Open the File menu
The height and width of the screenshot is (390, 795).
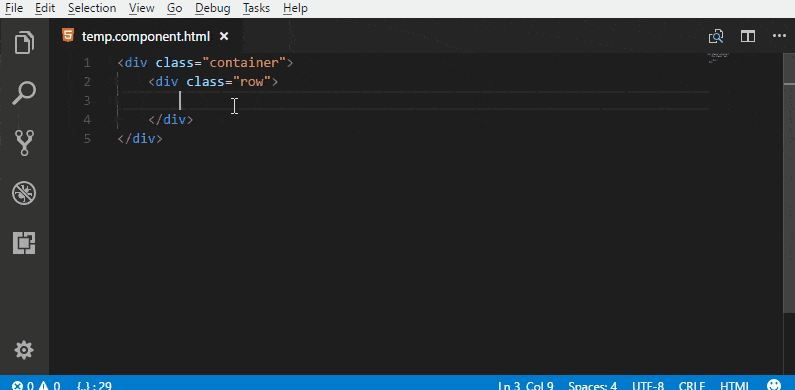coord(14,8)
